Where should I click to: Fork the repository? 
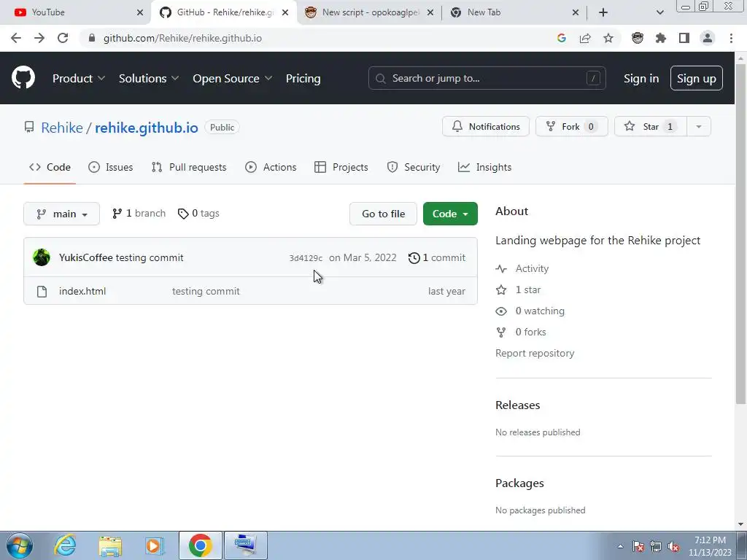pos(572,127)
